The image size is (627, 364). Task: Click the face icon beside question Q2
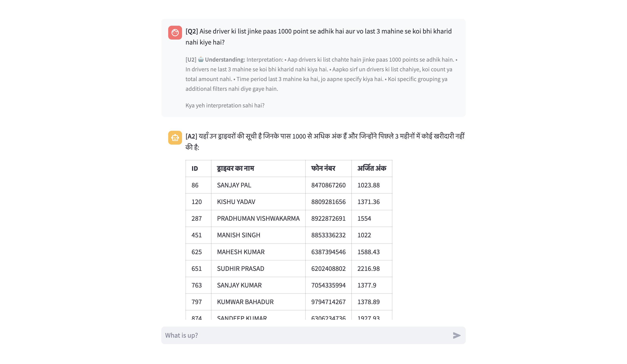tap(175, 33)
